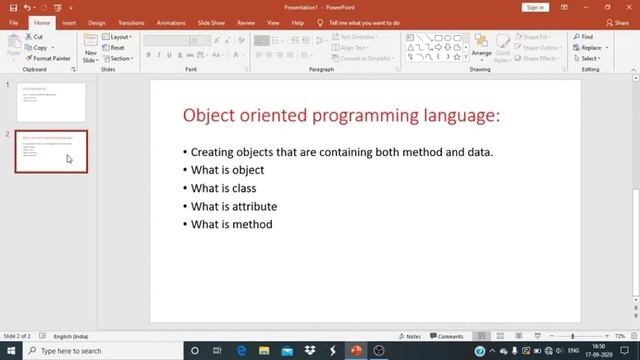The image size is (640, 360).
Task: Switch to the Slide Show tab
Action: click(211, 23)
